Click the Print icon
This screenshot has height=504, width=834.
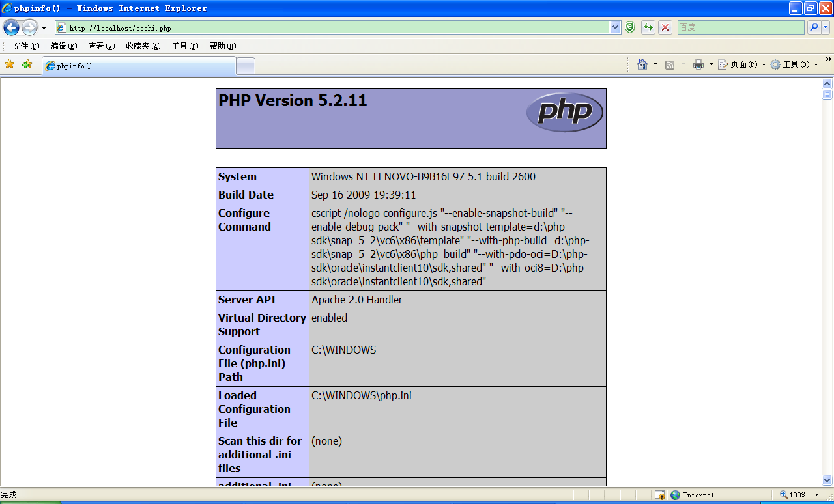(x=698, y=64)
